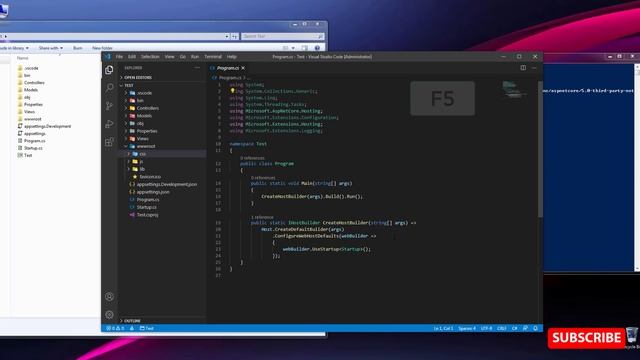This screenshot has height=360, width=640.
Task: Click the split editor icon in VS Code
Action: click(x=523, y=68)
